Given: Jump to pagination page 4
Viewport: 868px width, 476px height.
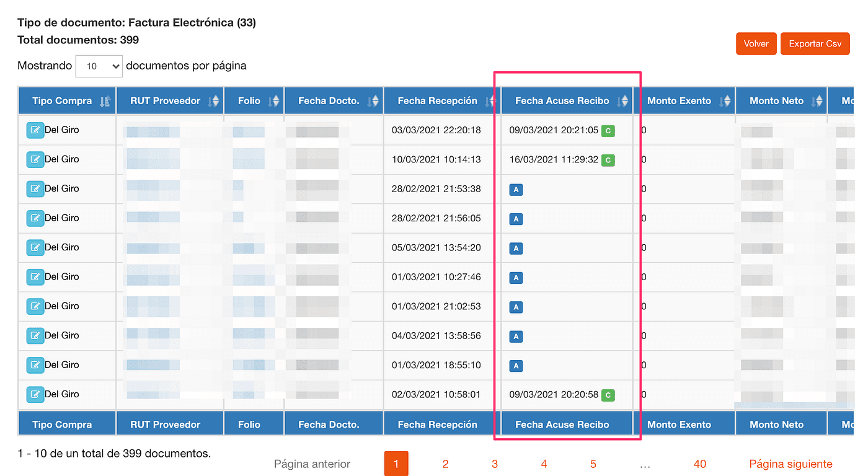Looking at the screenshot, I should click(544, 464).
